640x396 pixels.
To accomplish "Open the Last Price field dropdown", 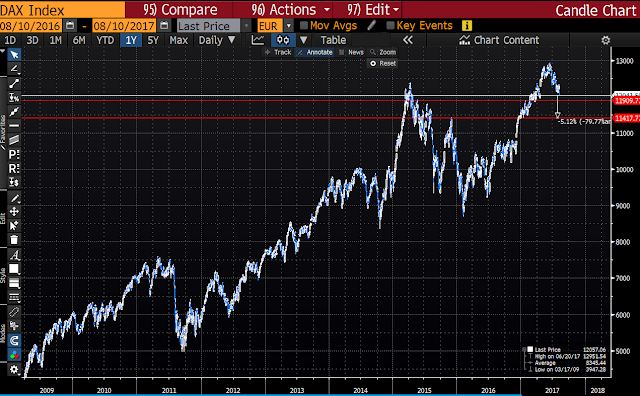I will (247, 26).
